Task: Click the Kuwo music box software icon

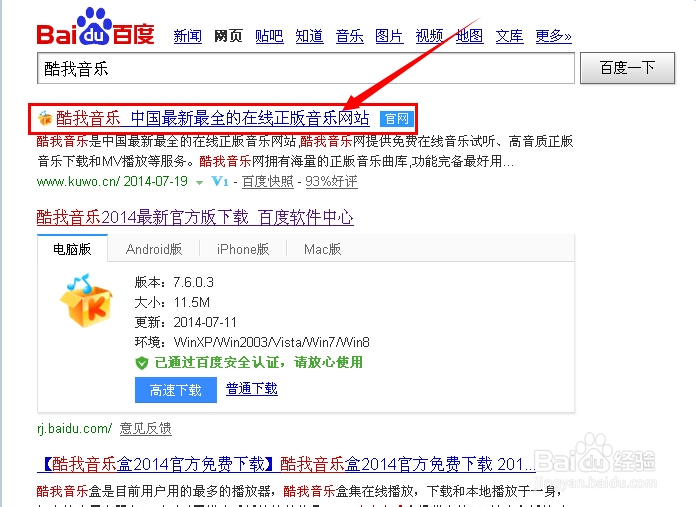Action: click(x=87, y=301)
